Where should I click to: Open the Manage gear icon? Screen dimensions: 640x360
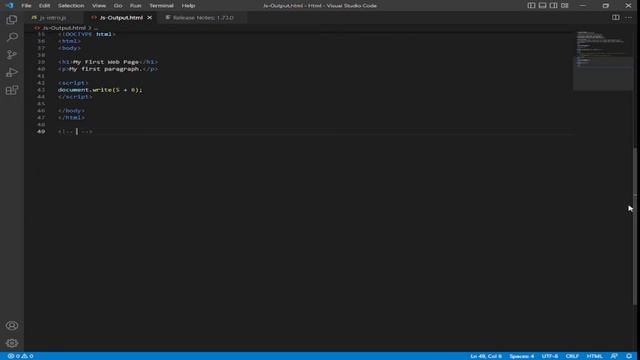click(12, 343)
